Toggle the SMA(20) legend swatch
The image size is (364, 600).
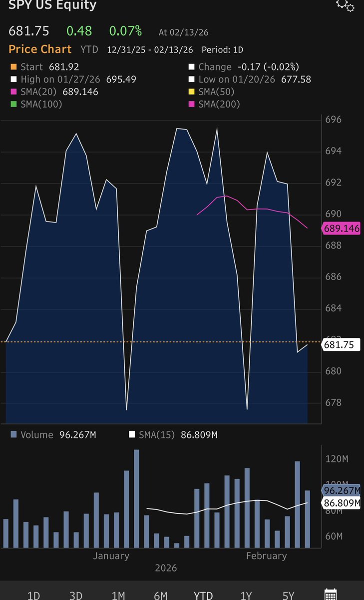point(12,92)
